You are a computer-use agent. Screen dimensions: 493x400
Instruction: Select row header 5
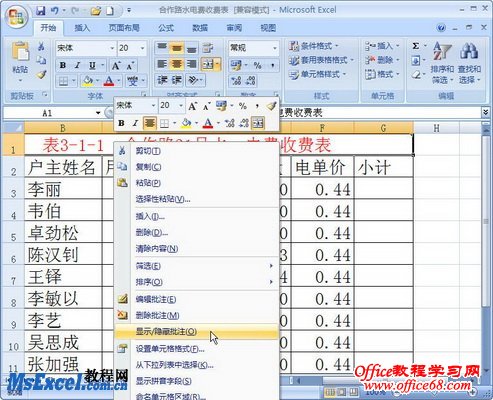13,233
